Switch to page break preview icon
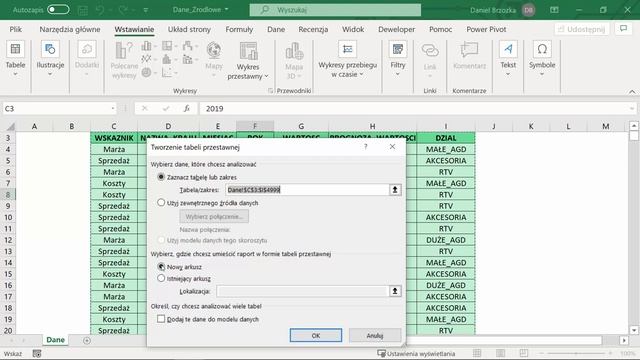Viewport: 640px width, 360px height. (x=524, y=353)
